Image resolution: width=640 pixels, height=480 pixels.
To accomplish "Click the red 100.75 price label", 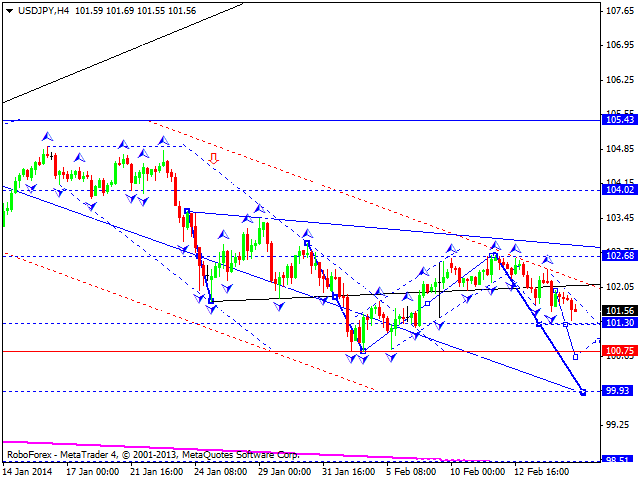I will [621, 351].
